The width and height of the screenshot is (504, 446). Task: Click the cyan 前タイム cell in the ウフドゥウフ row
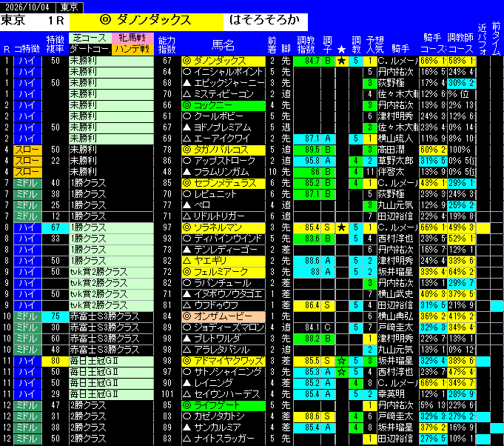point(497,305)
